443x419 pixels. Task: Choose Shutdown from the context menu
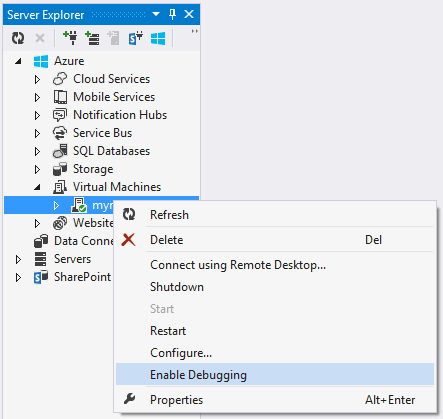[275, 287]
